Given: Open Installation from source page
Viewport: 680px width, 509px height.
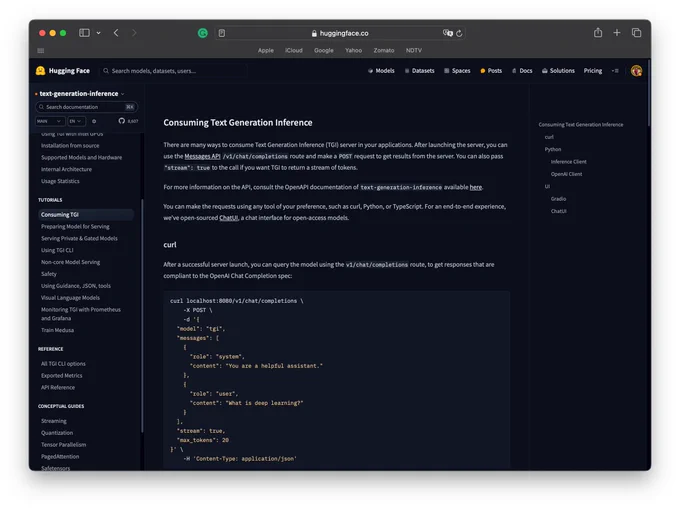Looking at the screenshot, I should (x=70, y=146).
